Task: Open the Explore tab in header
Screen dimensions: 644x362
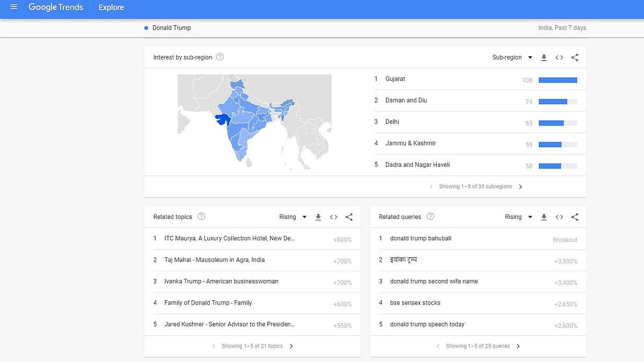Action: [x=111, y=8]
